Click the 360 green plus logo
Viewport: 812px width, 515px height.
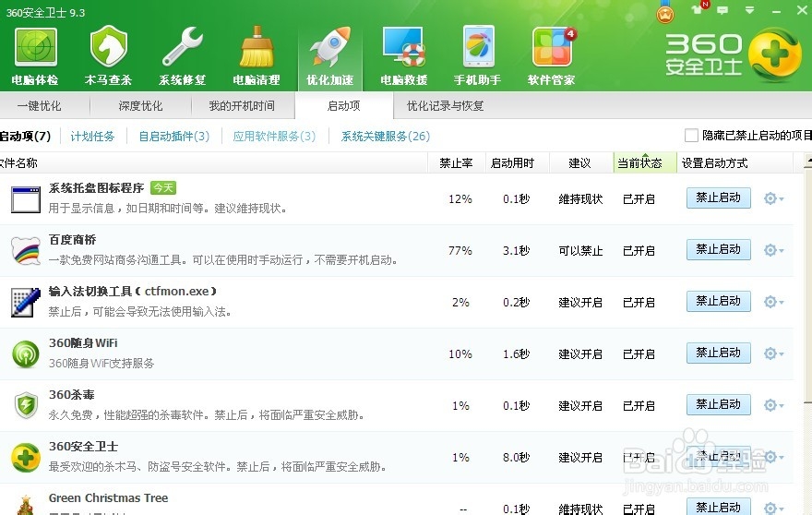click(775, 54)
